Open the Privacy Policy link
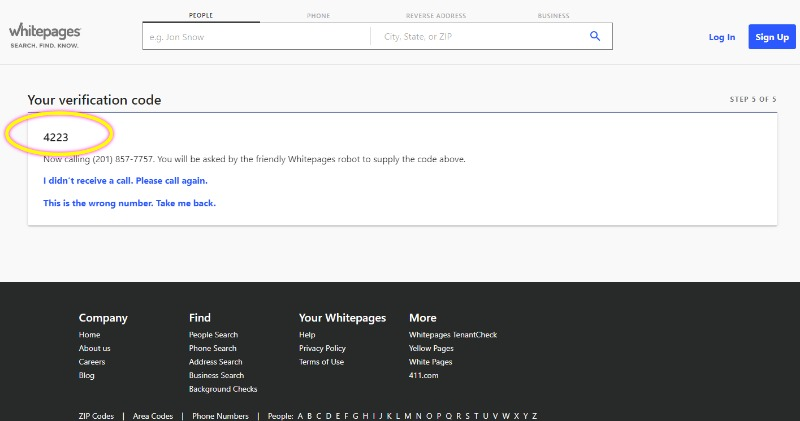This screenshot has width=800, height=421. 322,348
